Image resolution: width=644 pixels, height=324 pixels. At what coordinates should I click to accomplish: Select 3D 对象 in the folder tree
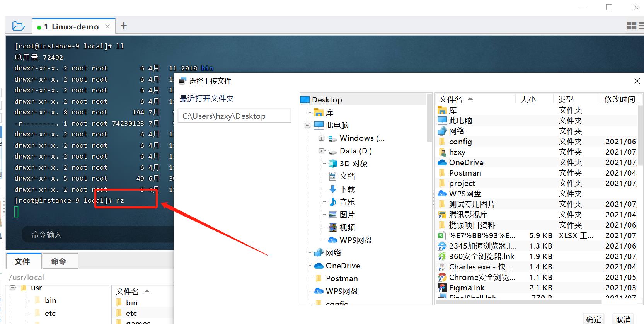pos(353,164)
